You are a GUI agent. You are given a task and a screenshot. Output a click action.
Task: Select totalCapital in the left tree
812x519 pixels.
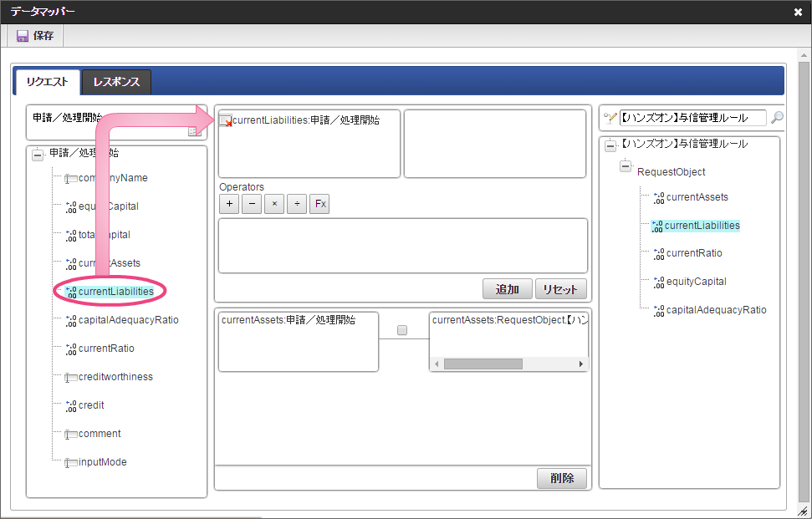[104, 235]
